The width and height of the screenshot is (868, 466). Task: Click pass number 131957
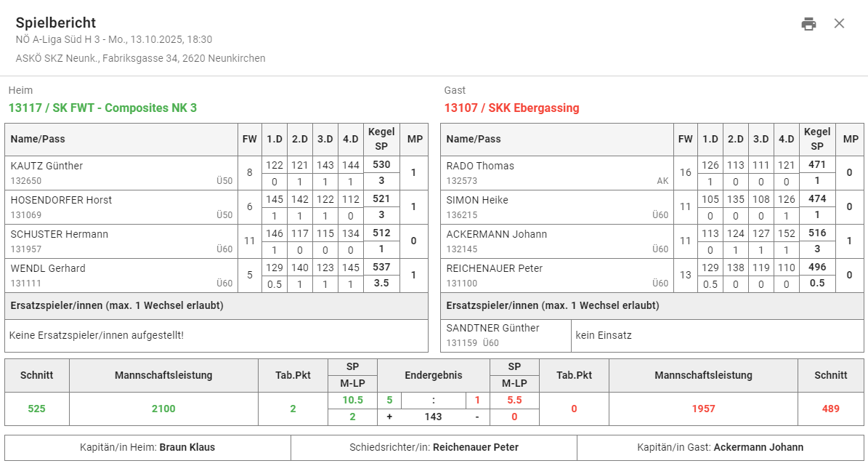point(26,249)
